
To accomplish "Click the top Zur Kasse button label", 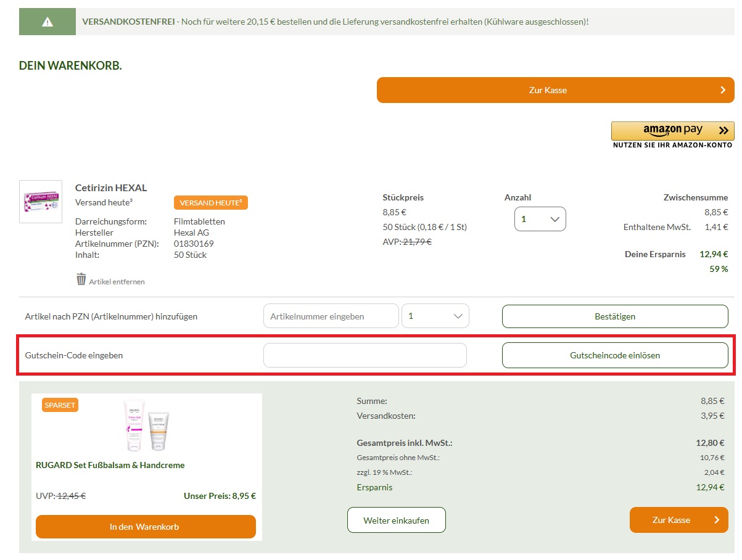I will [x=548, y=90].
